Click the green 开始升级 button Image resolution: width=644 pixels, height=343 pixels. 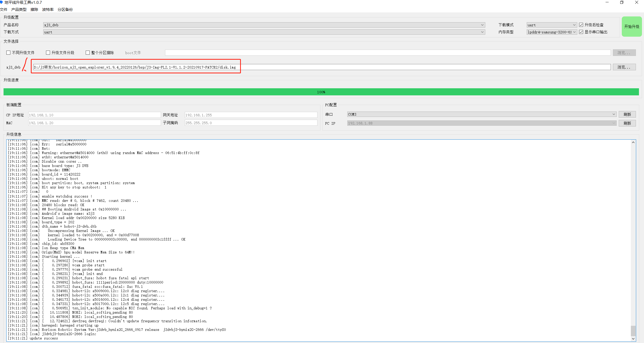tap(631, 27)
